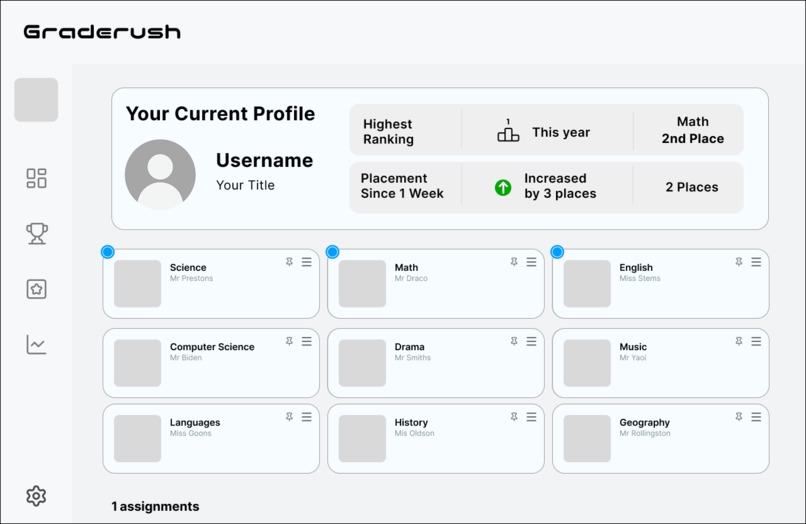The width and height of the screenshot is (806, 524).
Task: Click teacher name 'Mr Draco'
Action: [411, 278]
